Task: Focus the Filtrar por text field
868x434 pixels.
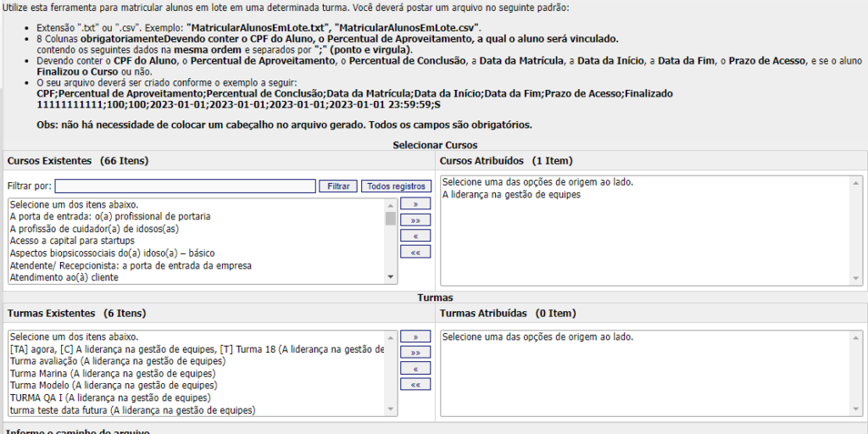Action: 185,186
